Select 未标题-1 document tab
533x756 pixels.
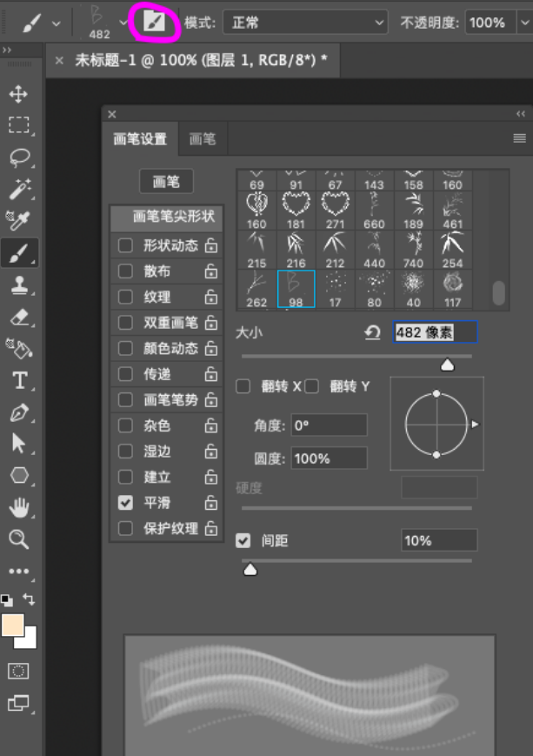pos(201,60)
